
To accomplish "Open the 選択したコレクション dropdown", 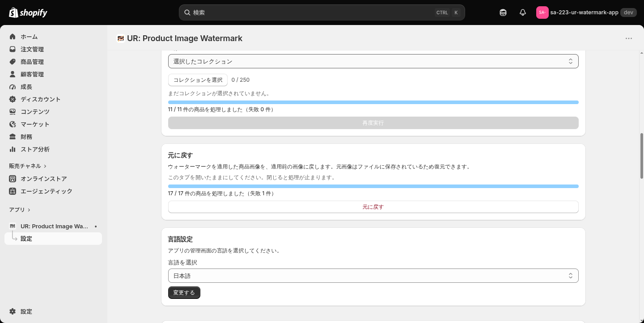I will [373, 61].
